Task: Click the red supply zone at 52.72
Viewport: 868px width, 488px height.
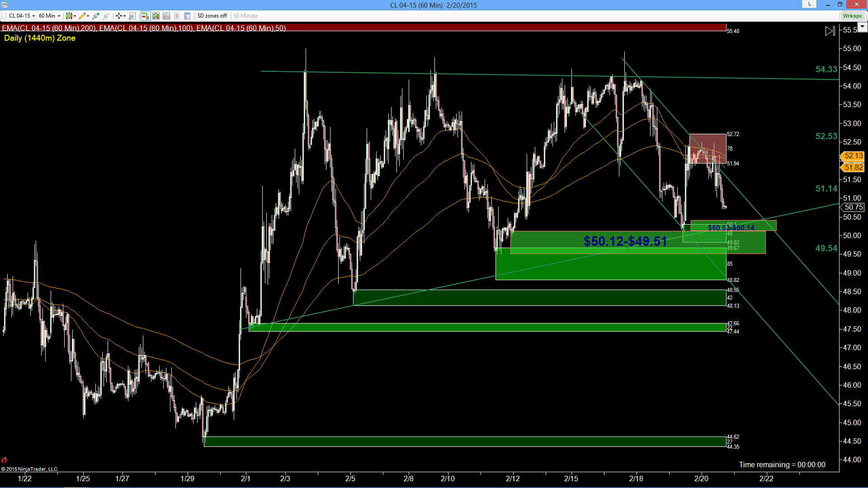Action: [x=708, y=149]
